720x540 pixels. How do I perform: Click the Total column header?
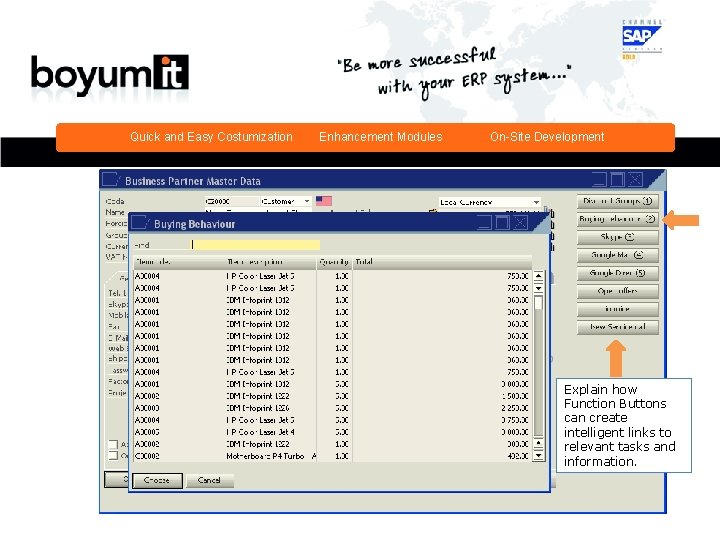[442, 262]
